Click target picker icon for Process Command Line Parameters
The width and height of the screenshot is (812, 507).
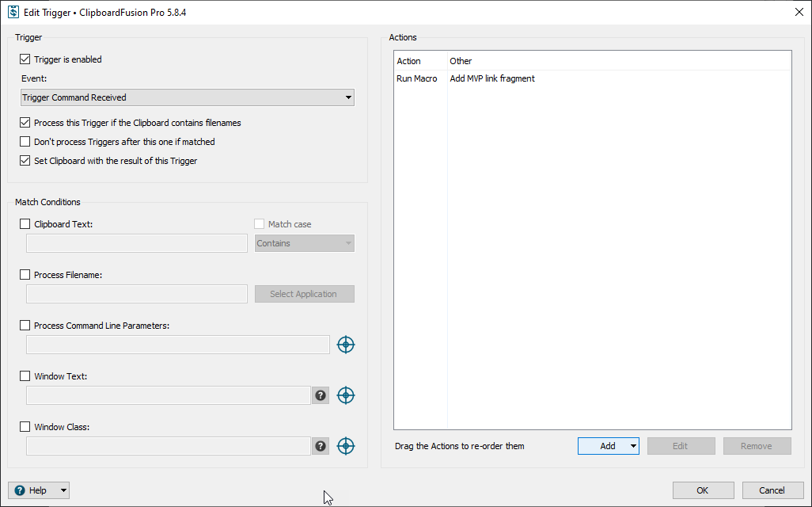tap(345, 345)
